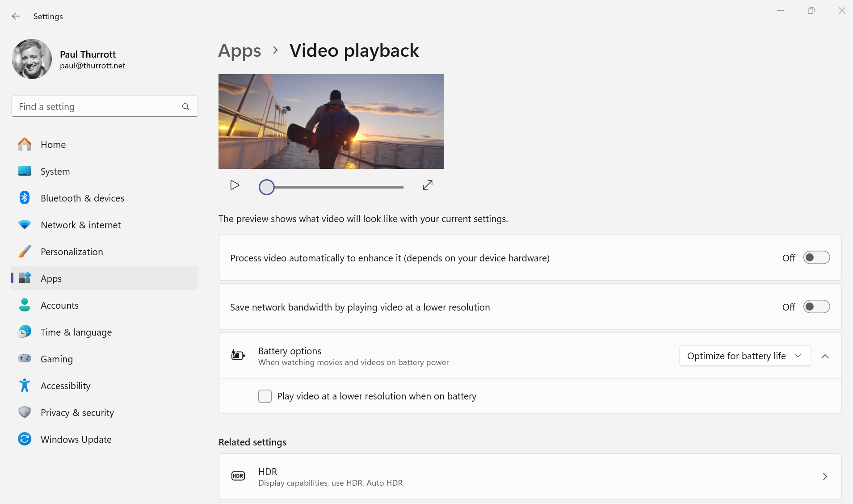This screenshot has height=504, width=853.
Task: Open Network & internet section
Action: [80, 225]
